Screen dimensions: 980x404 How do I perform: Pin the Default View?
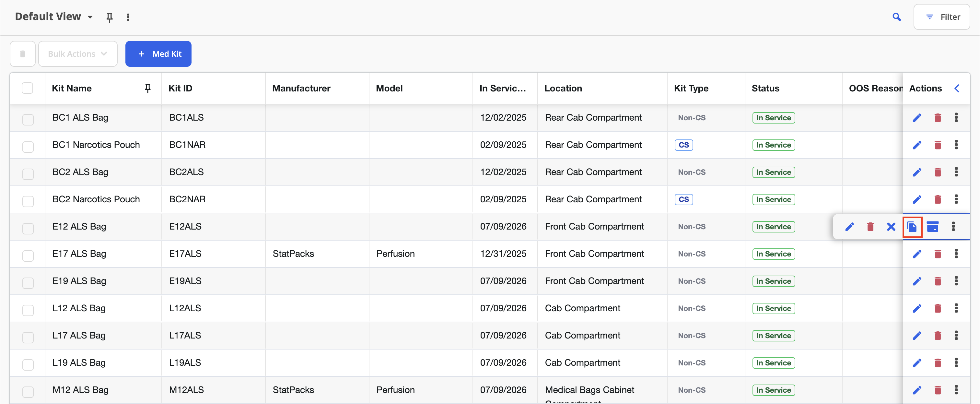click(x=110, y=18)
